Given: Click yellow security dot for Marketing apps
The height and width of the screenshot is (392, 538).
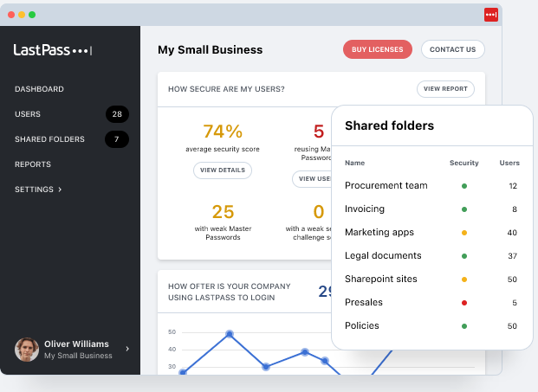Looking at the screenshot, I should point(464,233).
